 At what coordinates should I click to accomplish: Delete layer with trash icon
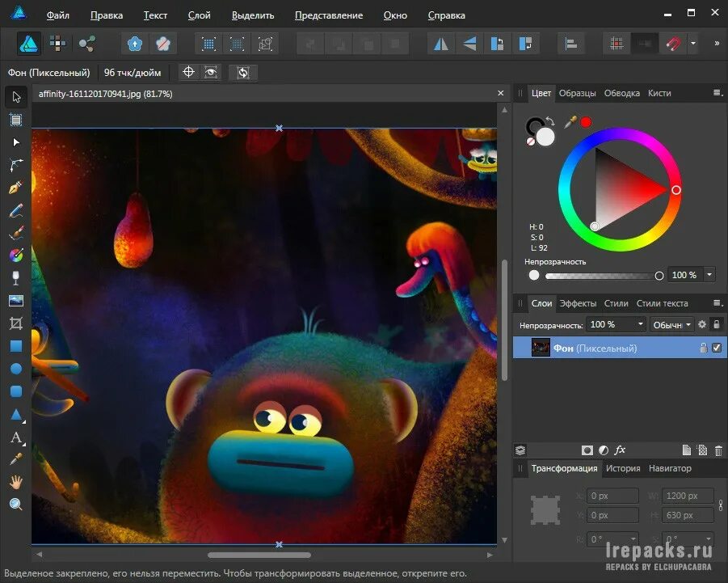pos(719,450)
